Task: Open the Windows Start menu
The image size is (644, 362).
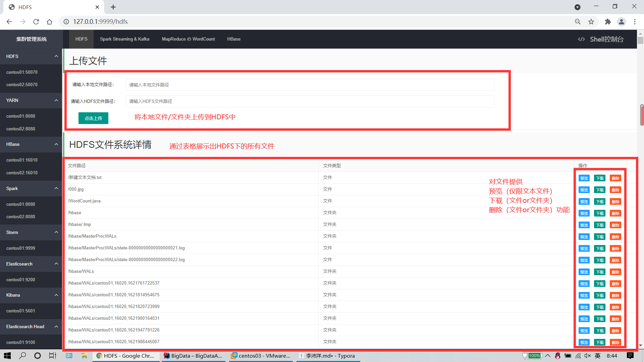Action: tap(7, 356)
